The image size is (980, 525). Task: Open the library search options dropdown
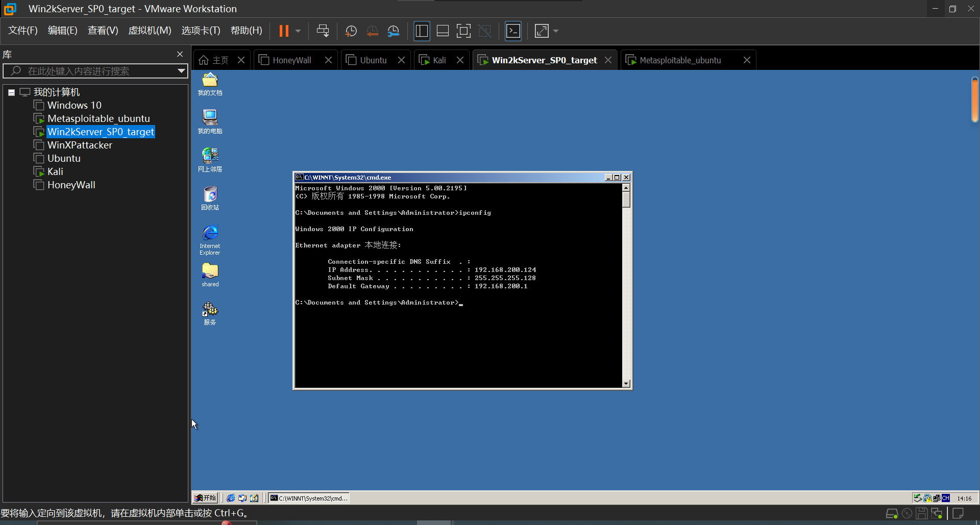pyautogui.click(x=181, y=71)
